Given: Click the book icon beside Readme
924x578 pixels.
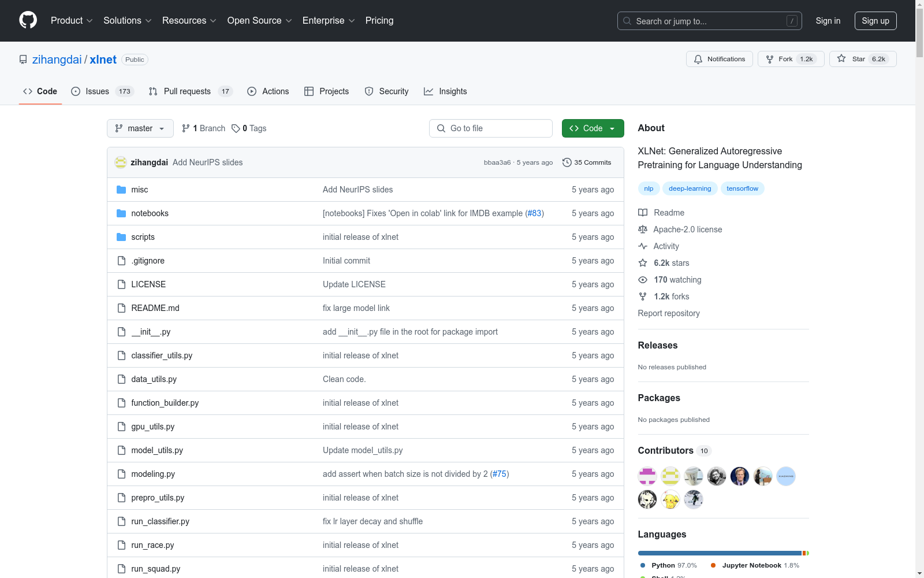Looking at the screenshot, I should pyautogui.click(x=643, y=213).
